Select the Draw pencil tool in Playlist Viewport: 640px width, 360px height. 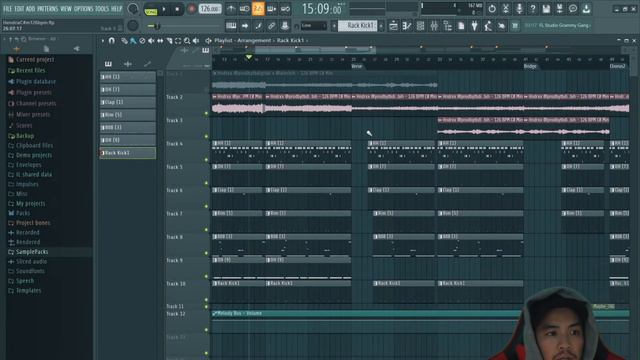124,41
